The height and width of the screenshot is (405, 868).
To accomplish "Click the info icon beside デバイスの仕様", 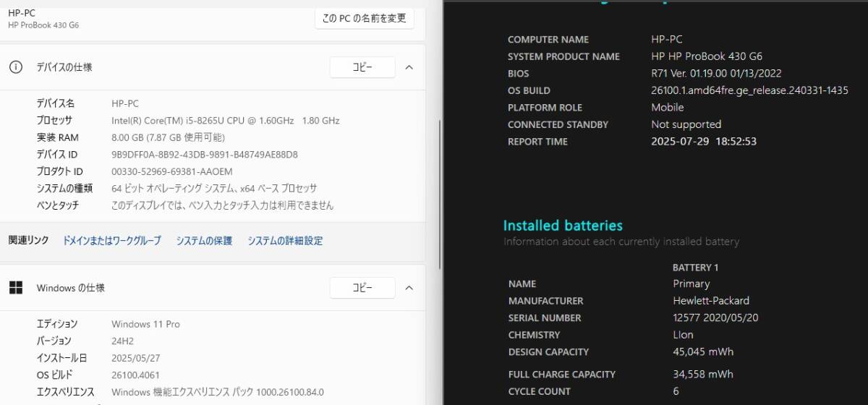I will click(15, 67).
